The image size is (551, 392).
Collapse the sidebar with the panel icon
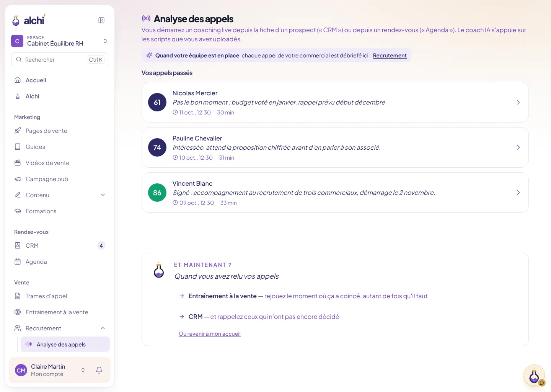pos(101,20)
